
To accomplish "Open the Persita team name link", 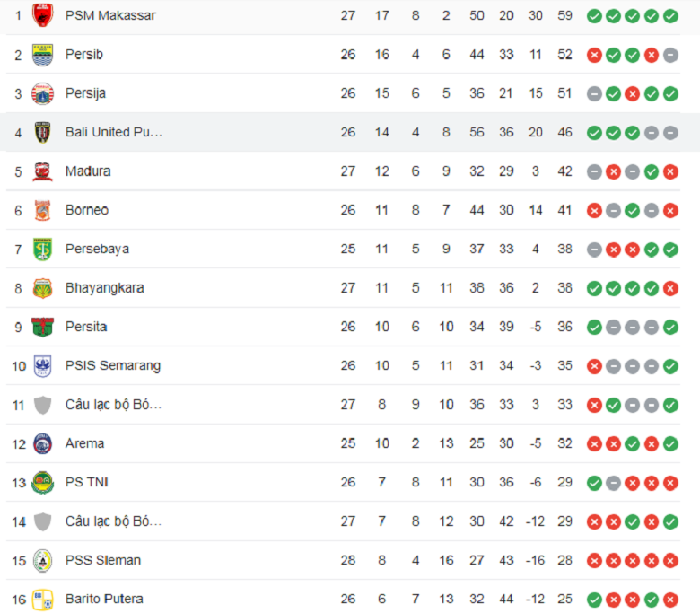I will click(x=86, y=327).
